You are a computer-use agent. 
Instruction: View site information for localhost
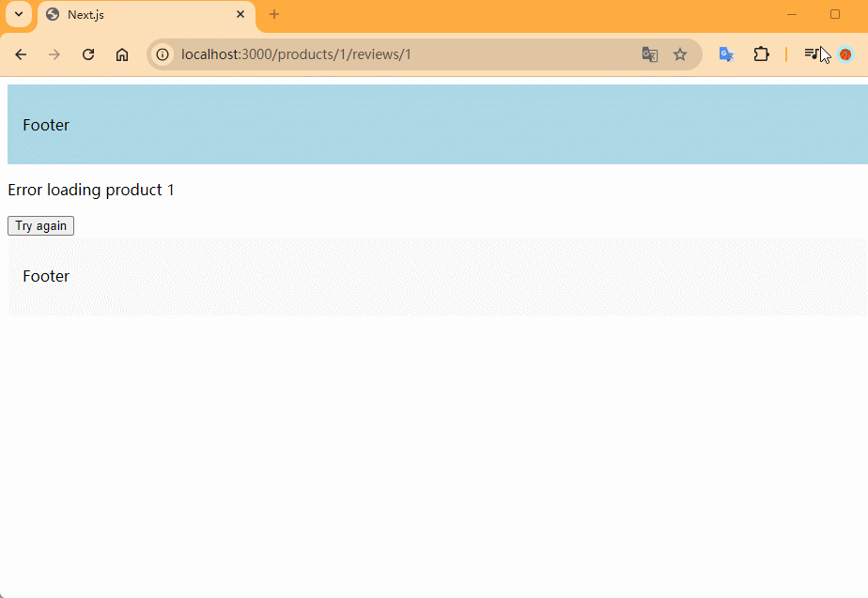coord(163,54)
